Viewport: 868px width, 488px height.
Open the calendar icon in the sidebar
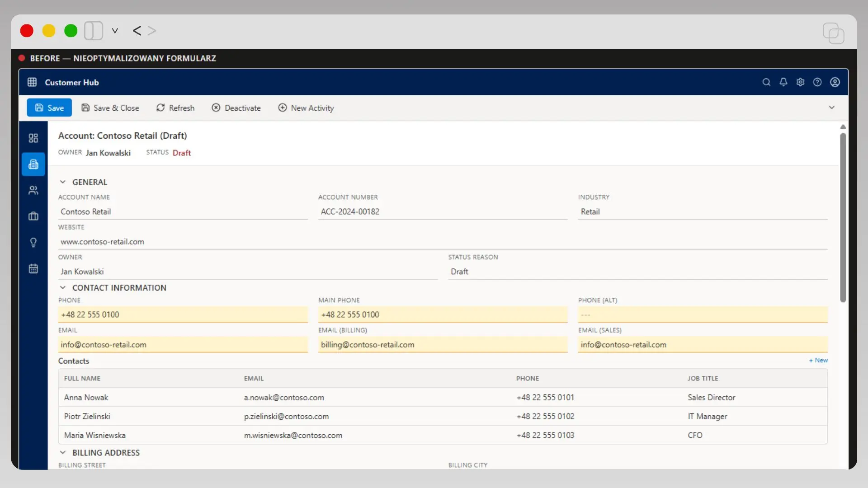point(33,268)
